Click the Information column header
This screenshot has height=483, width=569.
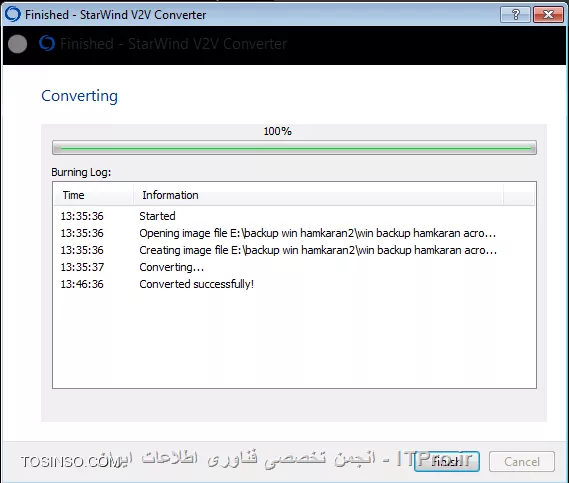pyautogui.click(x=318, y=195)
